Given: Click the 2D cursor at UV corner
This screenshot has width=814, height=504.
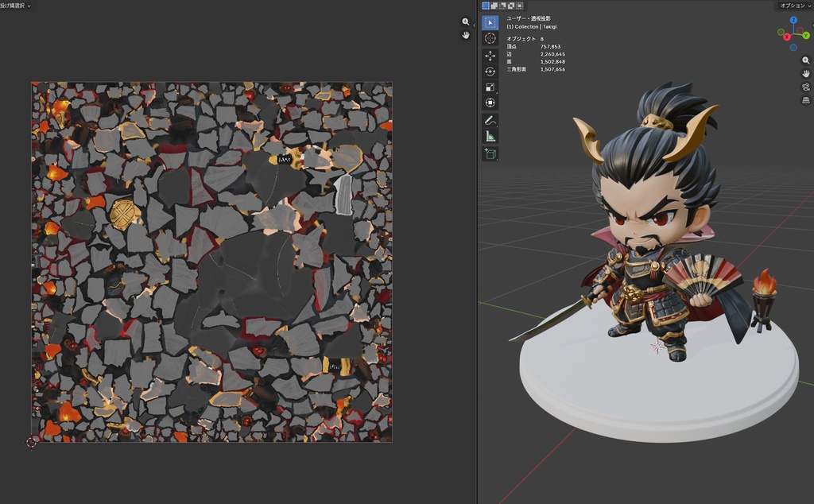Looking at the screenshot, I should pyautogui.click(x=31, y=442).
